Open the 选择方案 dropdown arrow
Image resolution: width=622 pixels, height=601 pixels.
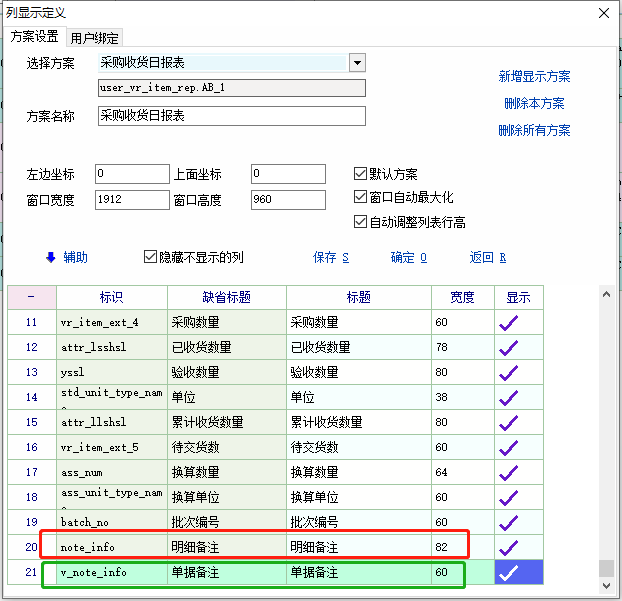coord(357,63)
